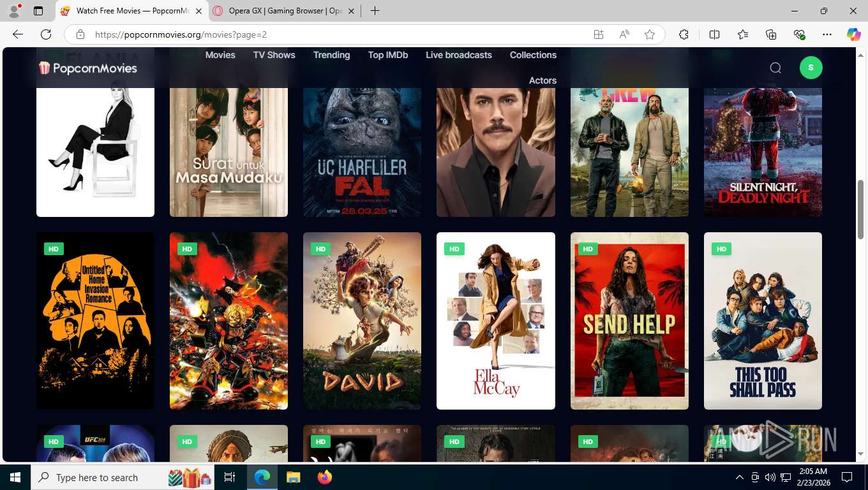The height and width of the screenshot is (490, 868).
Task: Click the HD badge on Ella McCay
Action: pos(454,249)
